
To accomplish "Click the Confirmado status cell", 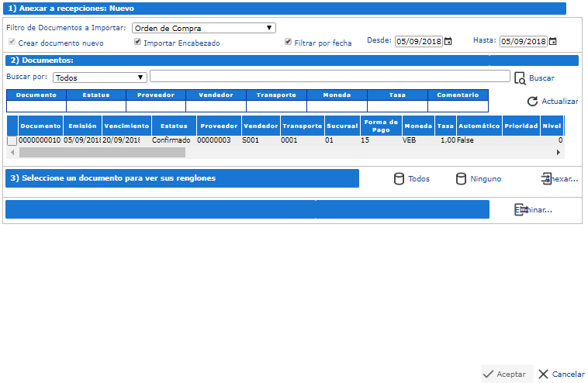I will (171, 140).
